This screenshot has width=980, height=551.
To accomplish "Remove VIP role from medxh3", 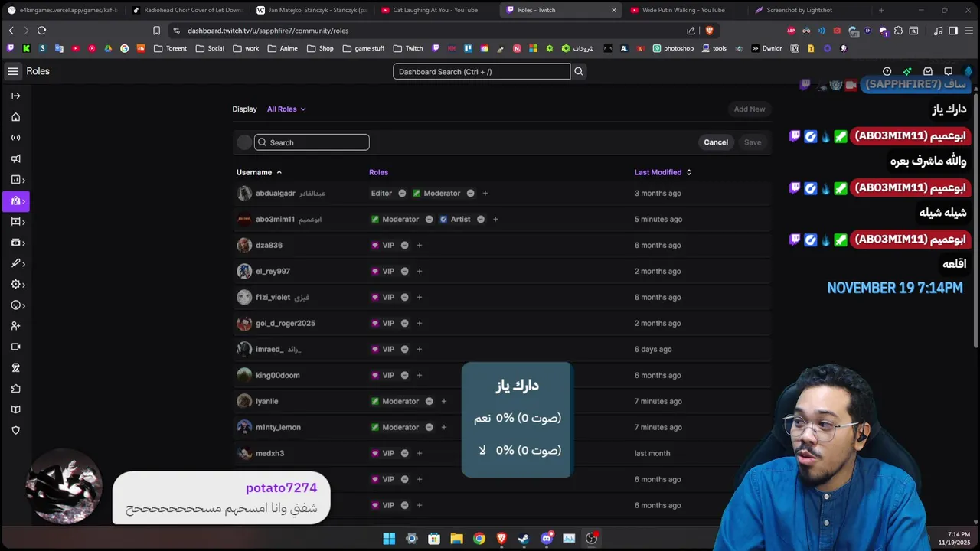I will tap(404, 454).
